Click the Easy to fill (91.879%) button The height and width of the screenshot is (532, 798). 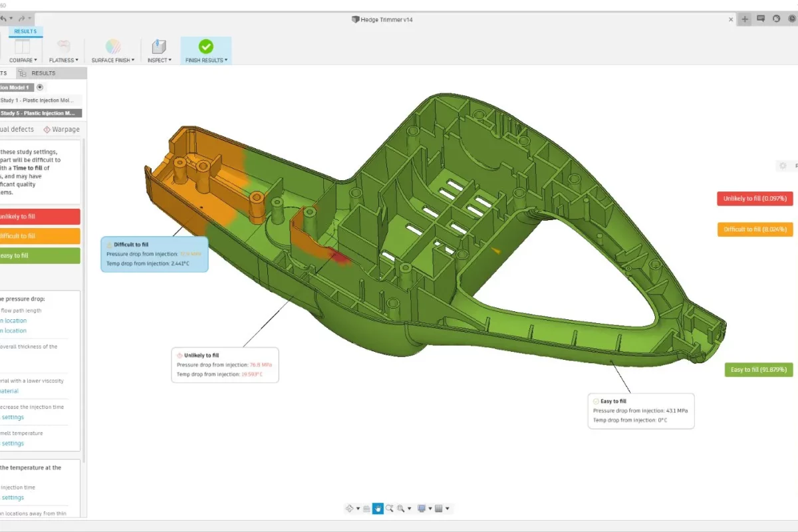tap(758, 370)
